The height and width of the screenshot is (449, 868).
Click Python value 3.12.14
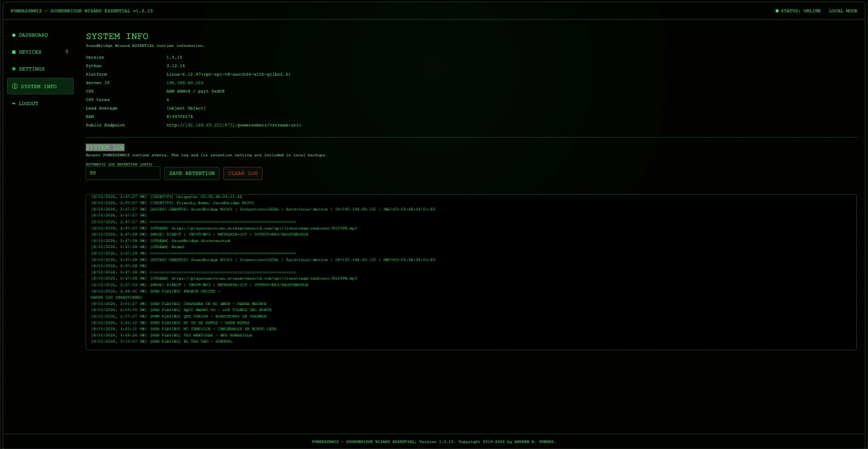click(175, 66)
